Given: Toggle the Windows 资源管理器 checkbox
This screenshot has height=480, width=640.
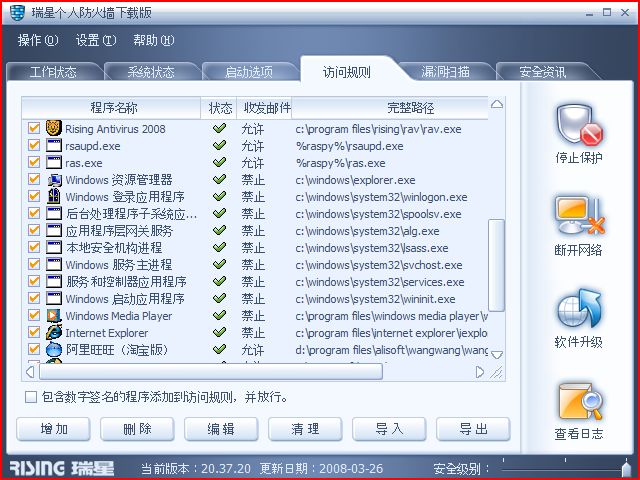Looking at the screenshot, I should click(34, 180).
